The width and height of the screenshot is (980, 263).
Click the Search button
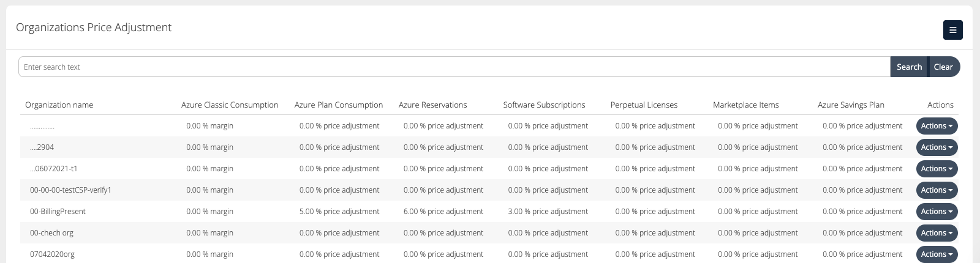[x=909, y=67]
